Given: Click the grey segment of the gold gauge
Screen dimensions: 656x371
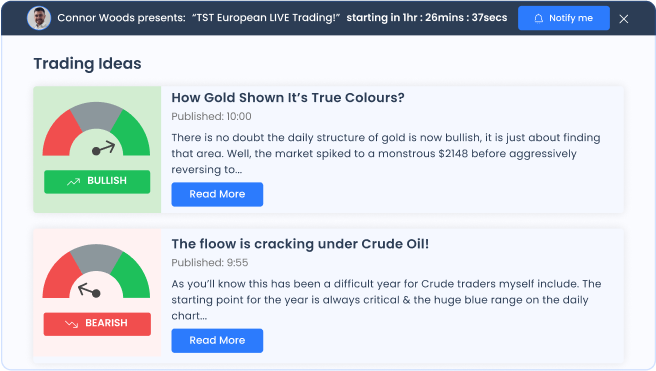Looking at the screenshot, I should [x=96, y=115].
